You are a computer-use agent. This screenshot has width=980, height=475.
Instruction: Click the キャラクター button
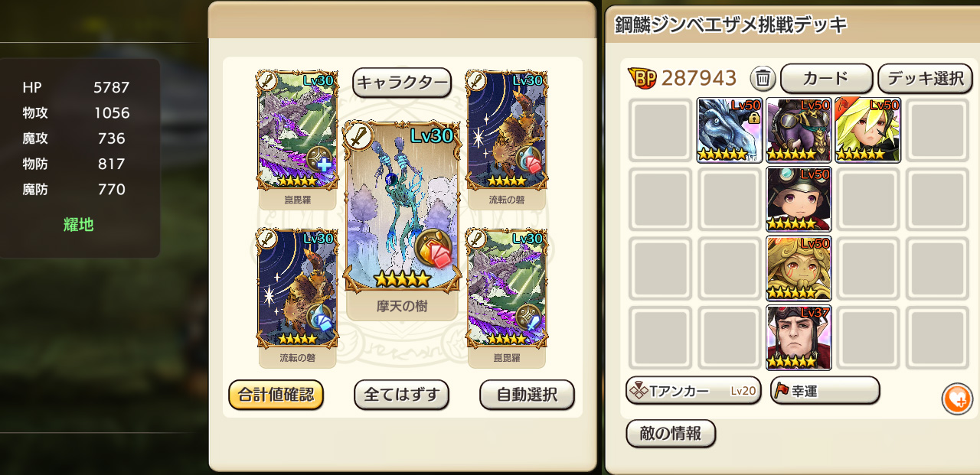tap(402, 83)
